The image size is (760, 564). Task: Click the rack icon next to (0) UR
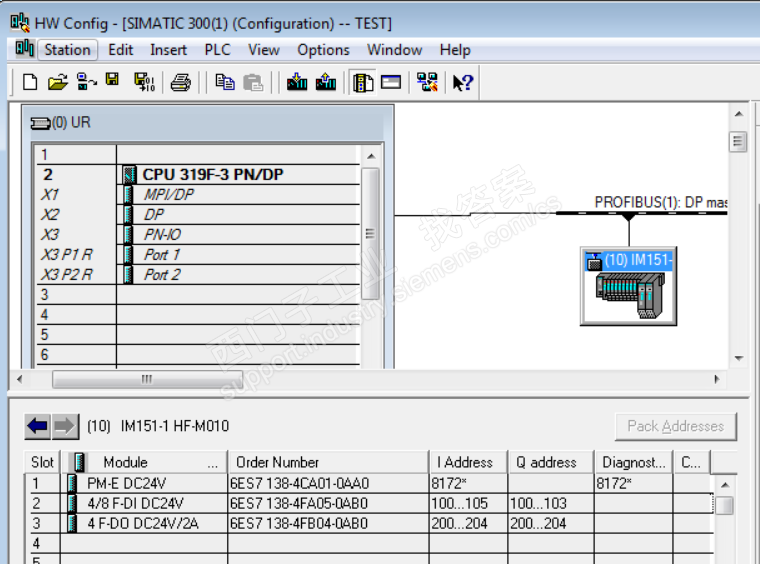point(40,123)
